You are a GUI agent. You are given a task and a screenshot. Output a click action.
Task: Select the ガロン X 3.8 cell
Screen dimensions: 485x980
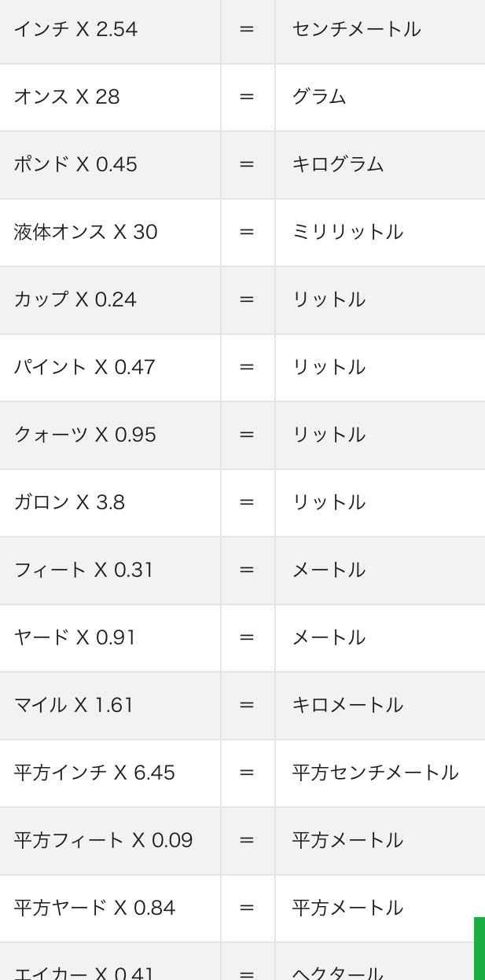click(x=110, y=503)
